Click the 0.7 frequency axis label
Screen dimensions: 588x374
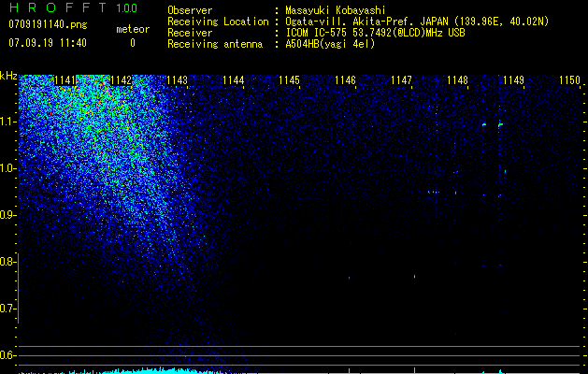(8, 309)
